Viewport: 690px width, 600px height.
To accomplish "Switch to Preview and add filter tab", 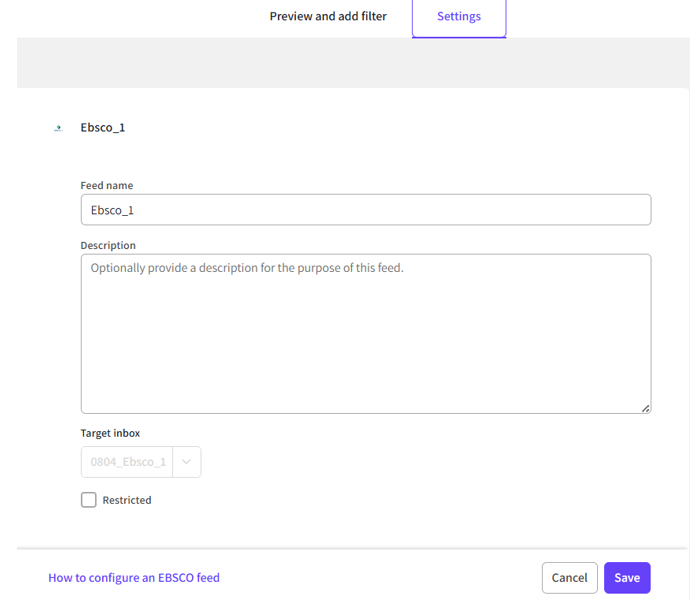I will (328, 17).
